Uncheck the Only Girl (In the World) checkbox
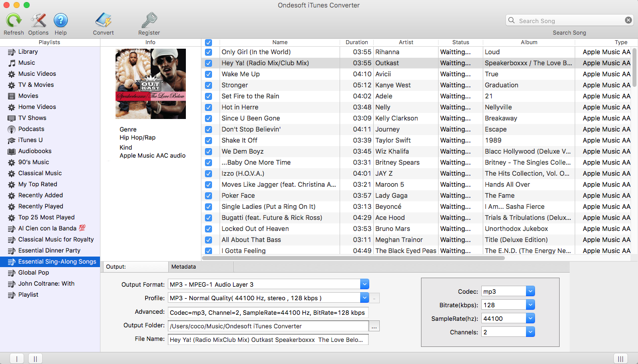Image resolution: width=638 pixels, height=364 pixels. pos(208,52)
